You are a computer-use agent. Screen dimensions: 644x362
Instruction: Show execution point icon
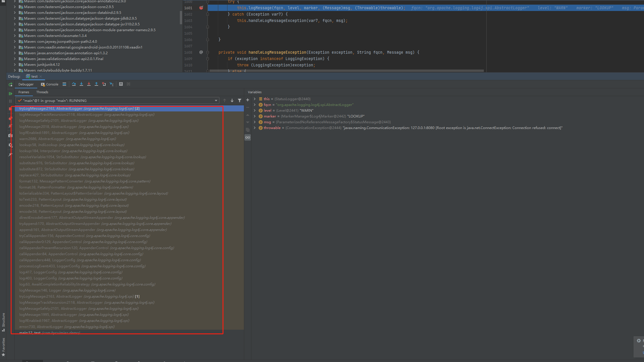(64, 84)
